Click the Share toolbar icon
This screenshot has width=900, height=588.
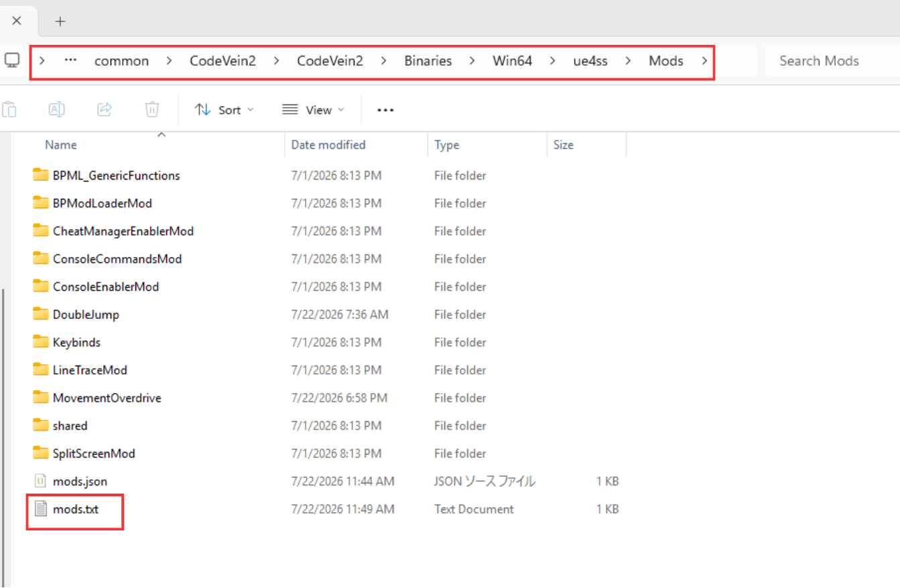pyautogui.click(x=105, y=109)
